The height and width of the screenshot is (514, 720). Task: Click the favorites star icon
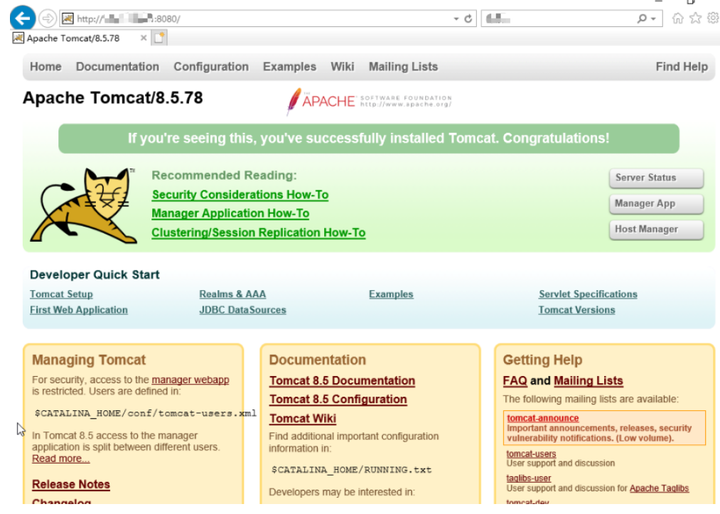tap(695, 18)
